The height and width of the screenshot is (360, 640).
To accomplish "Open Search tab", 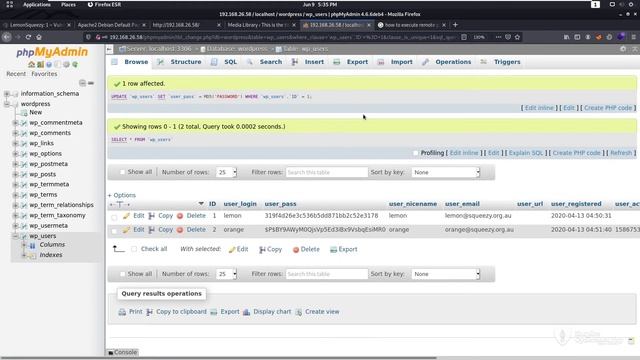I will pos(265,62).
